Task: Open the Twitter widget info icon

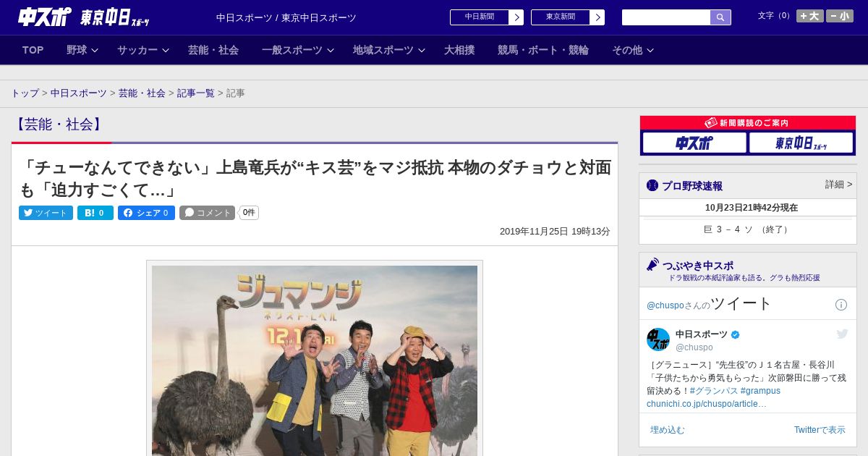Action: [x=841, y=305]
